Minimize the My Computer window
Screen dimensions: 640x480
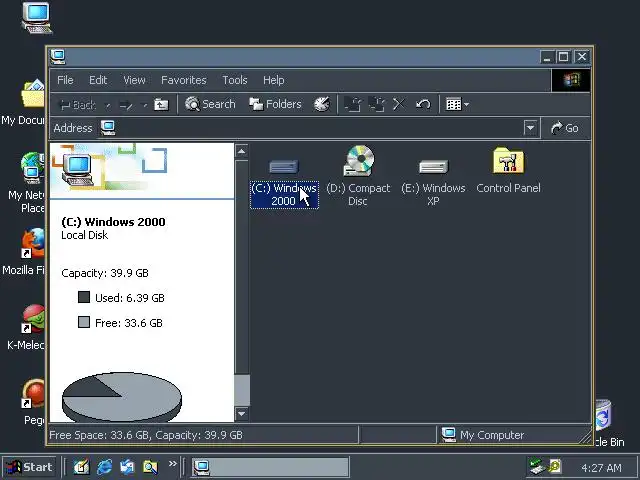pos(547,57)
